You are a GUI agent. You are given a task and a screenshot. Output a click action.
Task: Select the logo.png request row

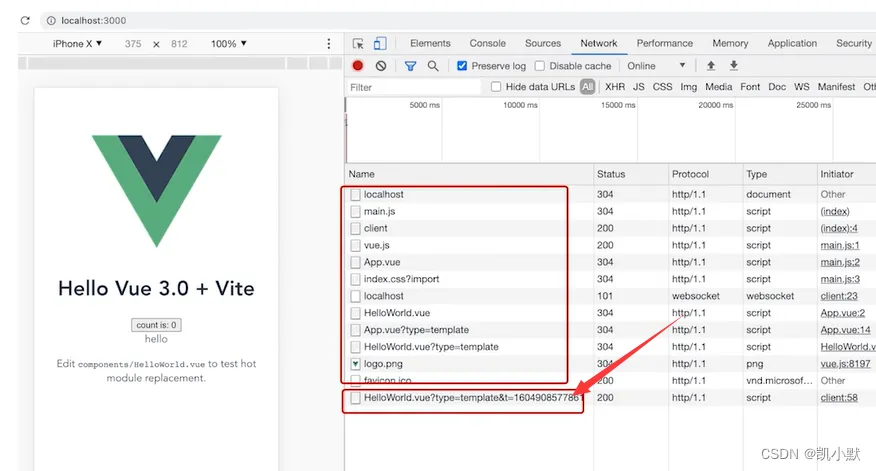coord(610,364)
